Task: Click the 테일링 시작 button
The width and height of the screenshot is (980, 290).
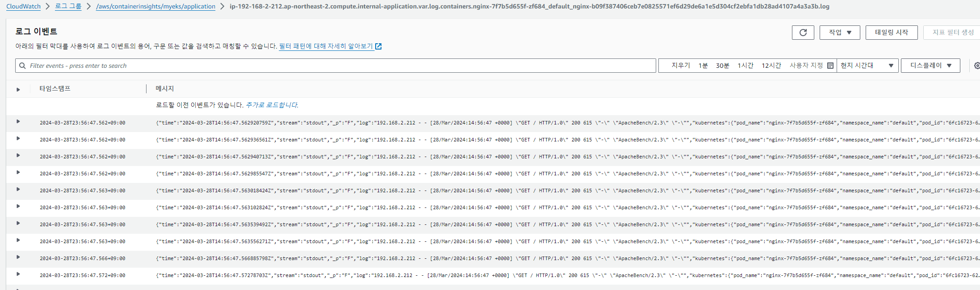Action: coord(891,33)
